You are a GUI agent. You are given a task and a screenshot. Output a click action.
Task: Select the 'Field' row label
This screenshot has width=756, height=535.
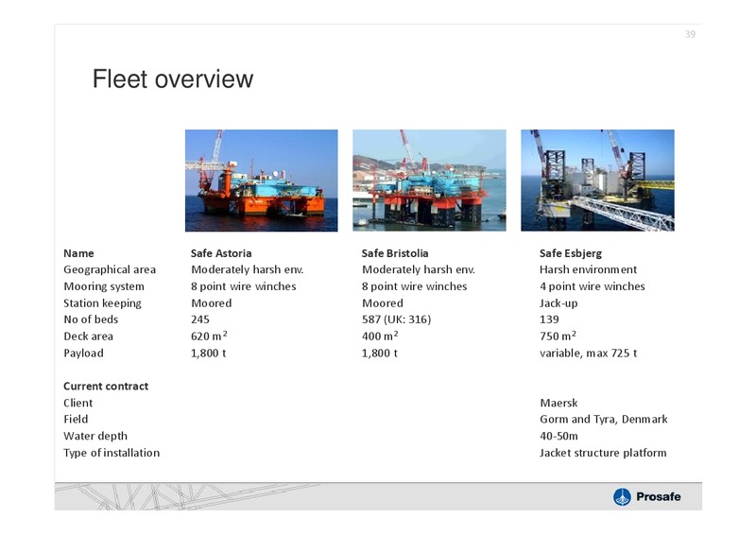click(x=76, y=420)
